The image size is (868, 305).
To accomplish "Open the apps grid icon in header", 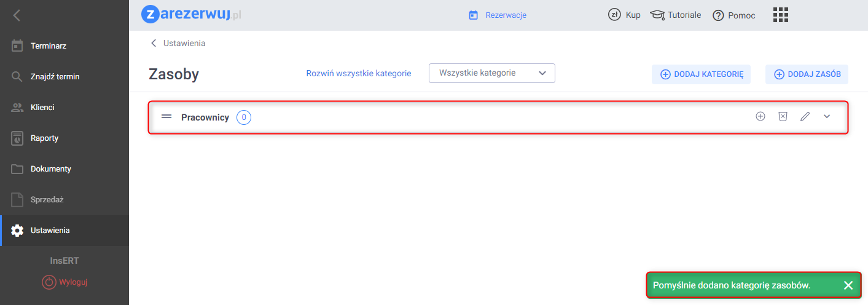I will click(x=781, y=15).
